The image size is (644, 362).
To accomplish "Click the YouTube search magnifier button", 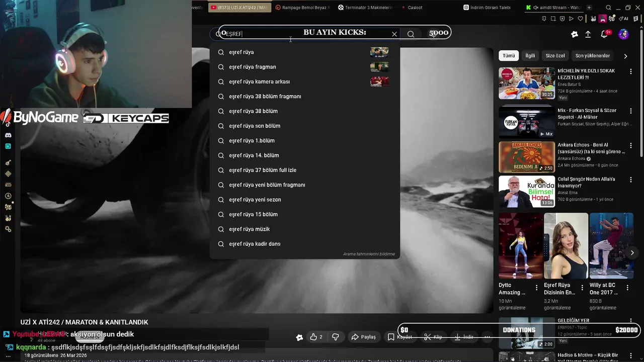I will [411, 34].
